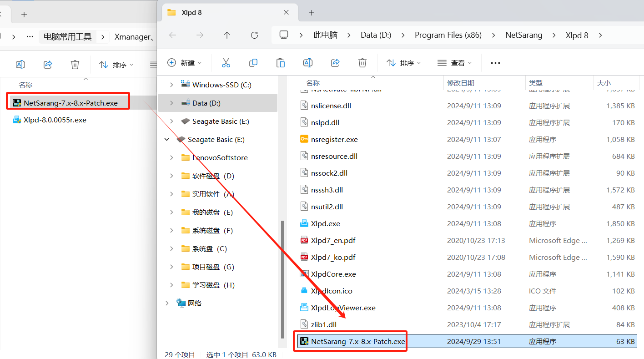This screenshot has width=644, height=359.
Task: Select NetSarang-7.x-8.x-Patch.exe in the left window
Action: pos(71,103)
